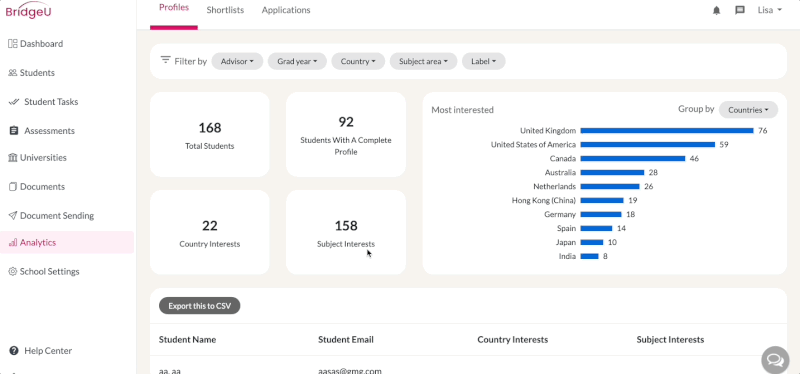Click the School Settings gear icon
This screenshot has width=800, height=374.
(x=13, y=272)
